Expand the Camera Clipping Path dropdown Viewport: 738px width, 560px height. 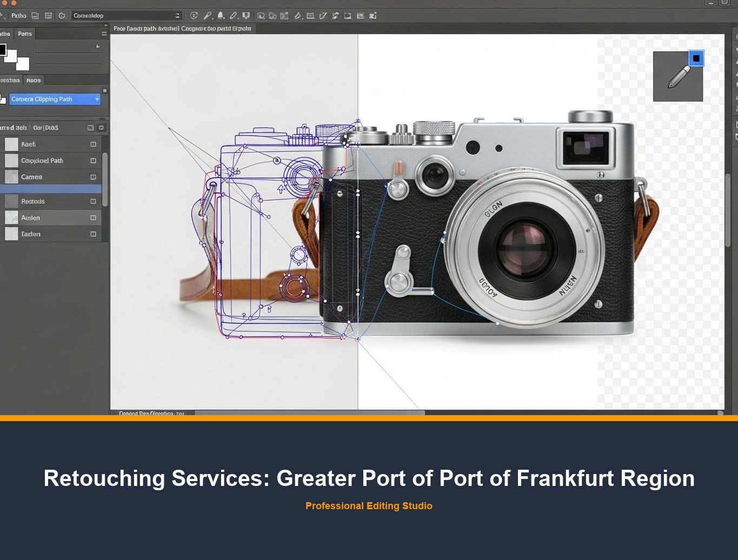(x=97, y=99)
